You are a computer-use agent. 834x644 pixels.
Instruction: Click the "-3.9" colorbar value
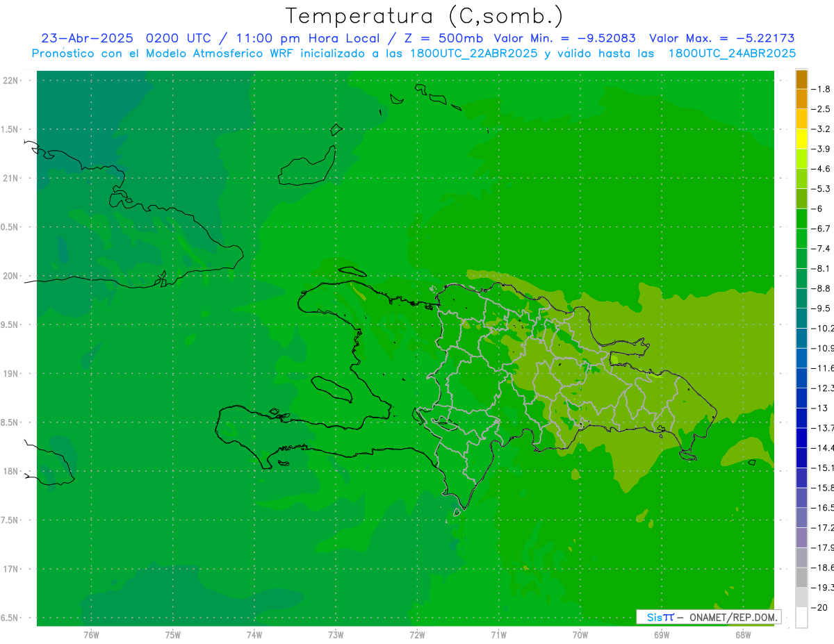821,149
